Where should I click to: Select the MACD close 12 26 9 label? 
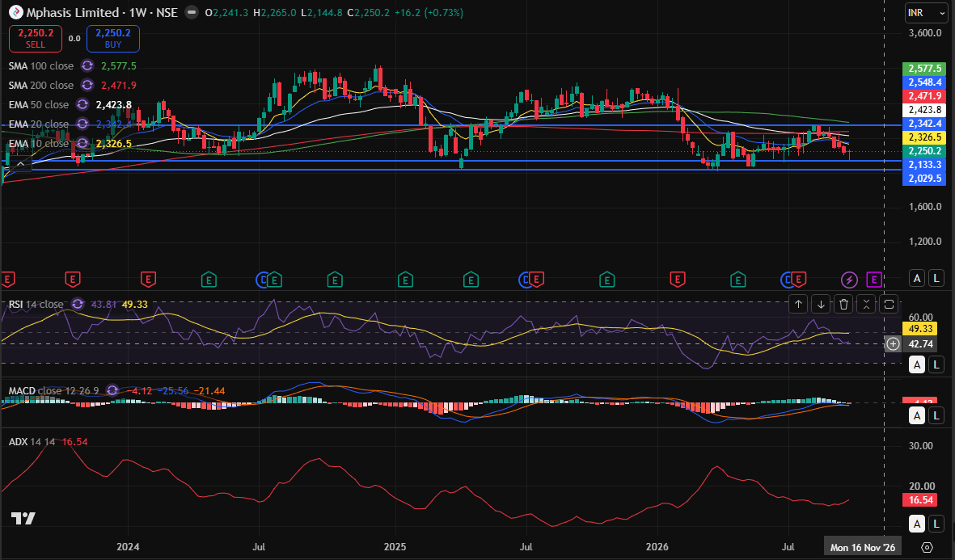[x=53, y=391]
